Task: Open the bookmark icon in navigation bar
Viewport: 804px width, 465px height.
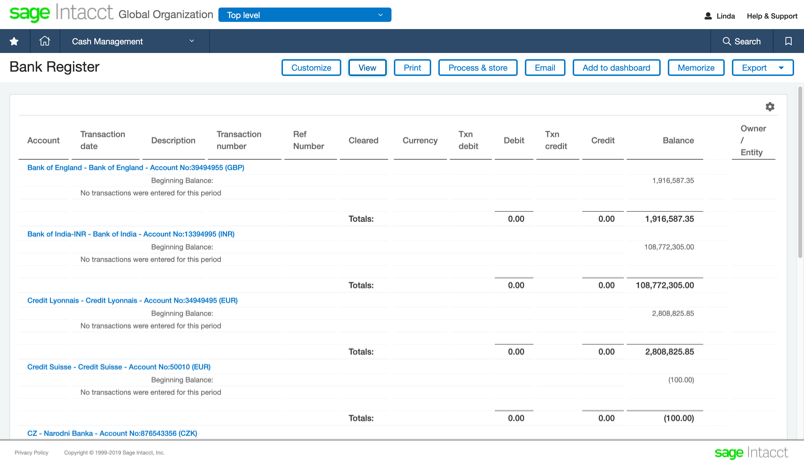Action: tap(788, 41)
